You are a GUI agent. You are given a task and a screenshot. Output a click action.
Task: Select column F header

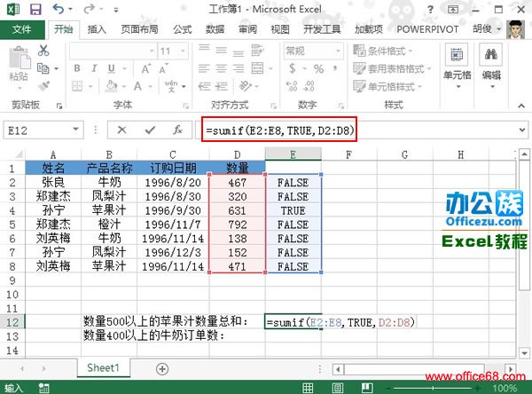348,154
